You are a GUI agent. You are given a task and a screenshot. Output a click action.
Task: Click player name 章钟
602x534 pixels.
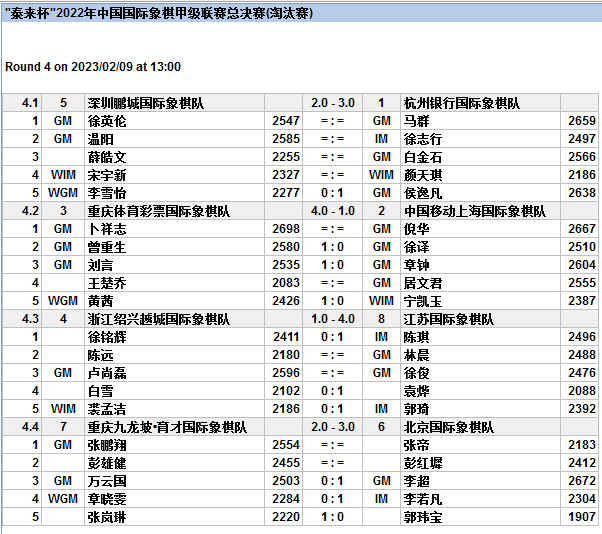point(416,265)
